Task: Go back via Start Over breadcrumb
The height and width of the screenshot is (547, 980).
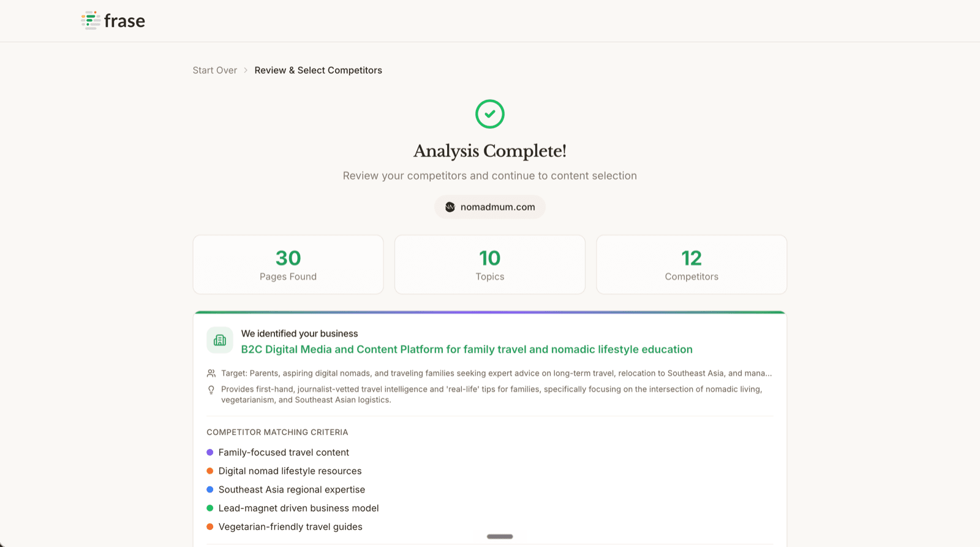Action: 215,70
